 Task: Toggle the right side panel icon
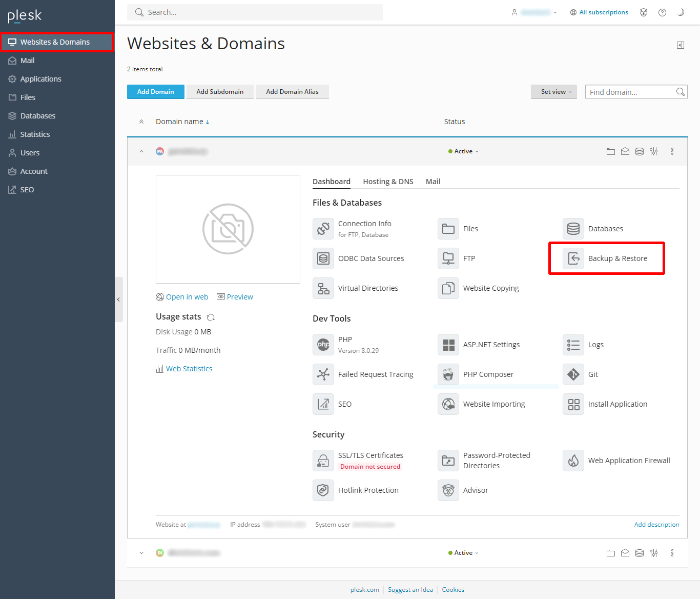point(681,45)
